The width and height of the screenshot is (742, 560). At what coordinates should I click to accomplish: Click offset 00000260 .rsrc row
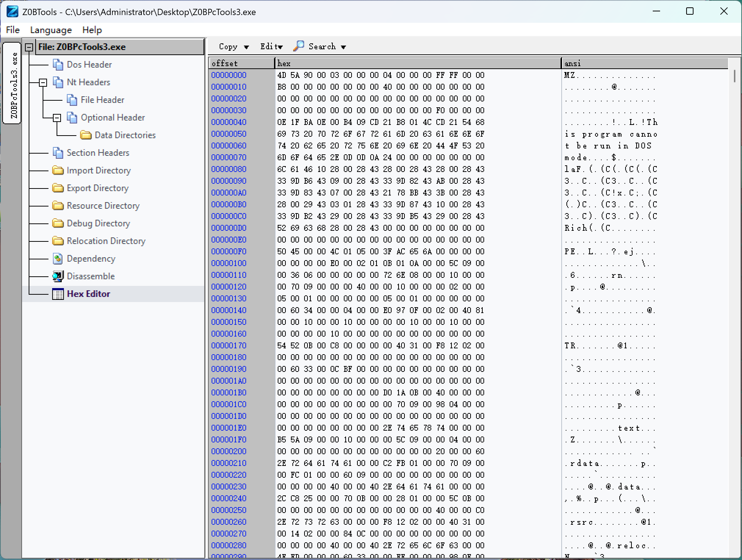229,522
